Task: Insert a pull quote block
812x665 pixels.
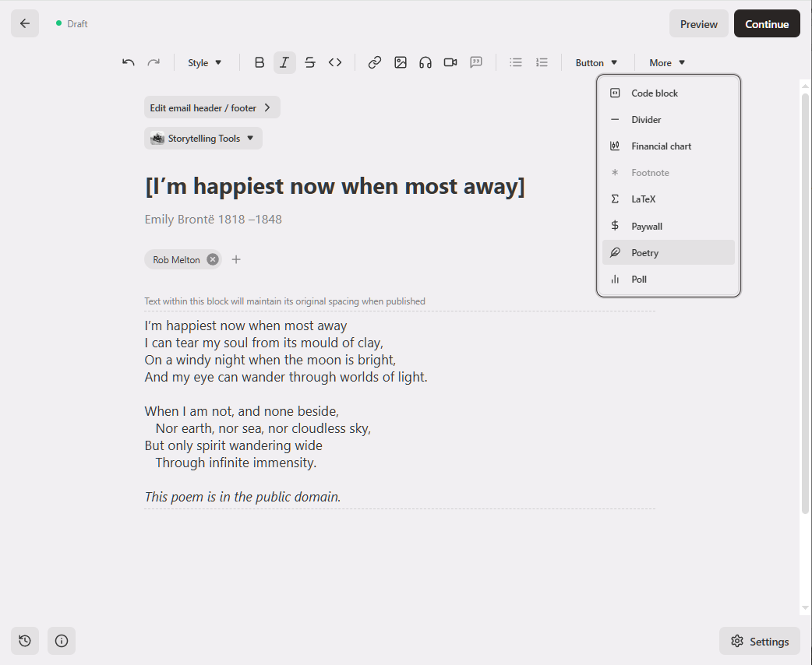Action: tap(476, 62)
